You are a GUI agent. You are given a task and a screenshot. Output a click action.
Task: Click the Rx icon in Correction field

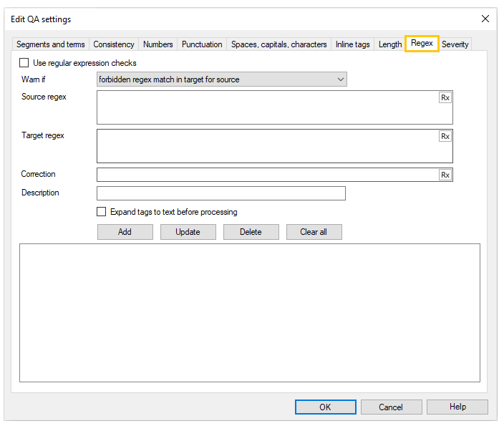pyautogui.click(x=445, y=175)
